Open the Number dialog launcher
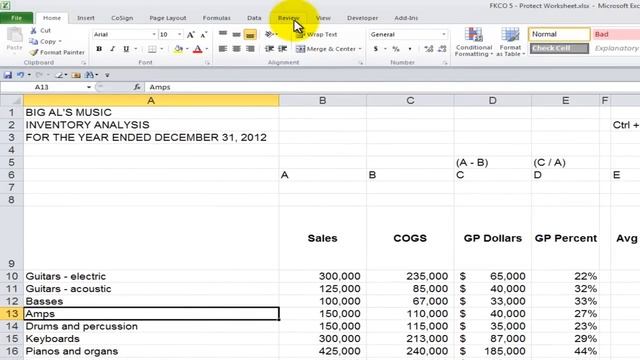 click(444, 63)
